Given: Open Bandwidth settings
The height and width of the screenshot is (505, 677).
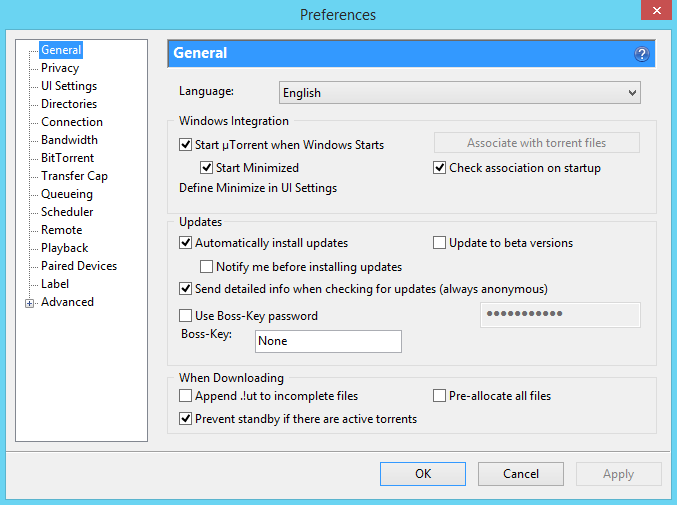Looking at the screenshot, I should point(70,140).
